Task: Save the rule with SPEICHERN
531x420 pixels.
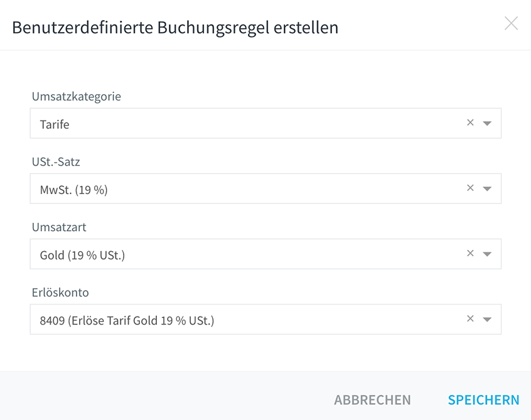Action: pos(483,400)
